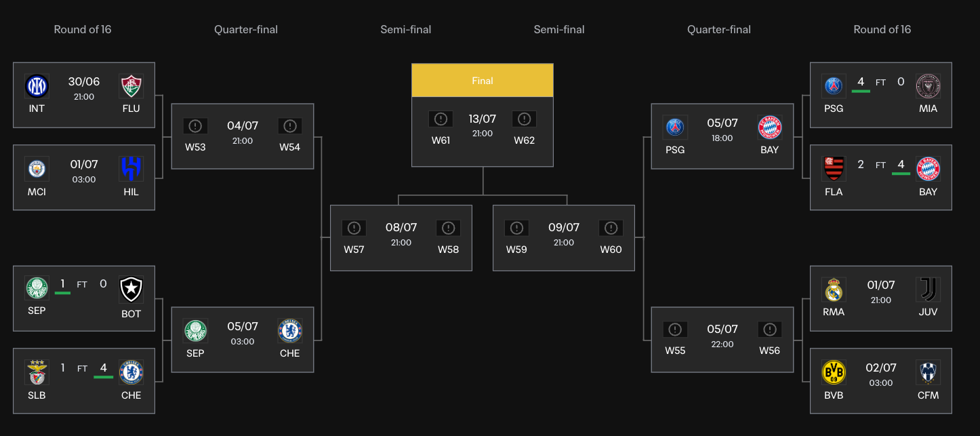The image size is (980, 436).
Task: Click the Al Hilal crest above HIL
Action: tap(131, 169)
